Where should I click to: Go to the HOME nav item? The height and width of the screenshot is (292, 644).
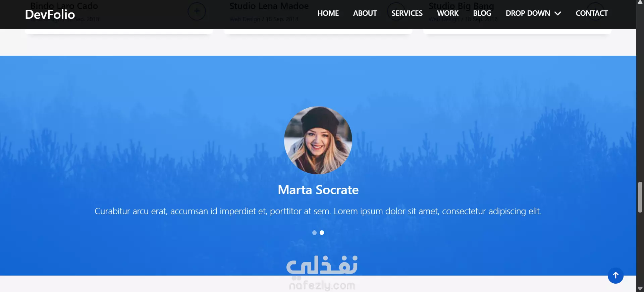click(328, 13)
